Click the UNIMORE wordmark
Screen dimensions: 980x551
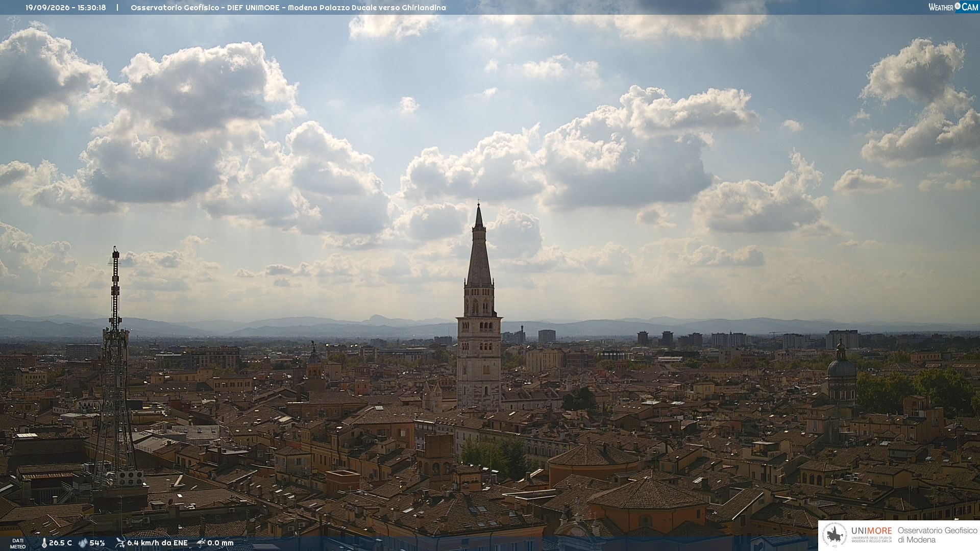(871, 531)
